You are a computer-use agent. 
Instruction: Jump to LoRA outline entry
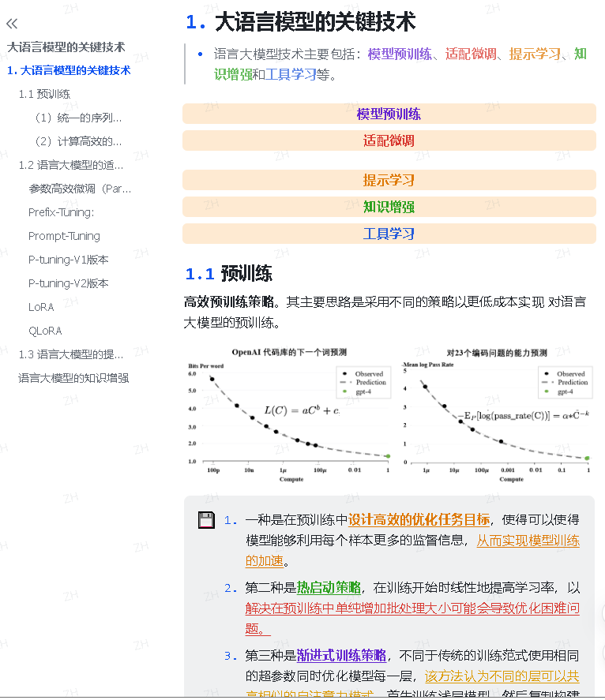(41, 307)
